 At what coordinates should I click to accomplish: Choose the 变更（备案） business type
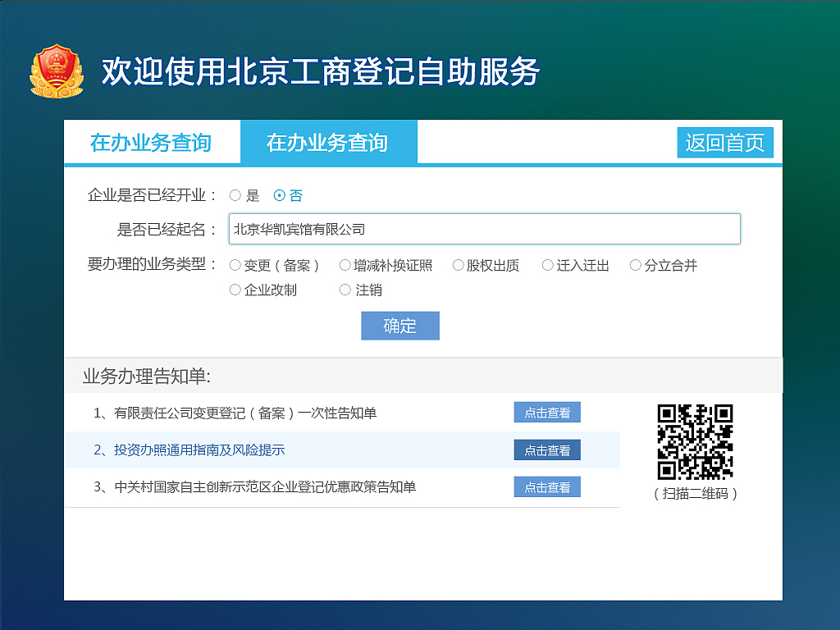pyautogui.click(x=235, y=265)
